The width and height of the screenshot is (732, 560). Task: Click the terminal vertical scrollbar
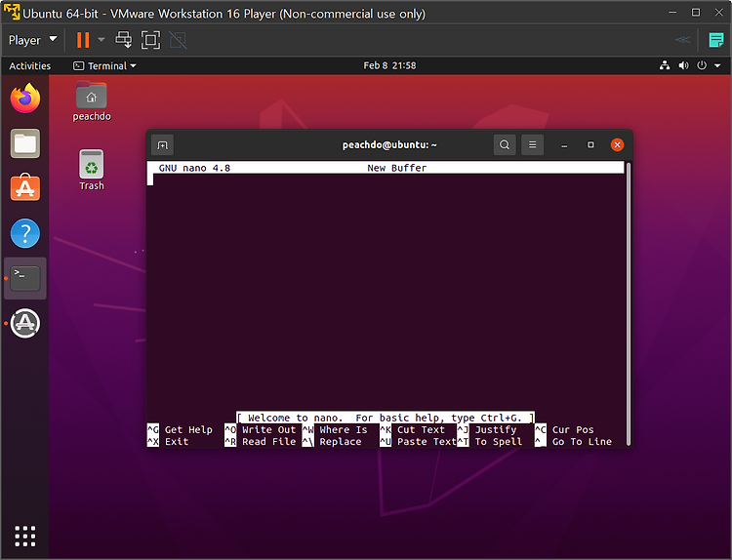coord(629,303)
